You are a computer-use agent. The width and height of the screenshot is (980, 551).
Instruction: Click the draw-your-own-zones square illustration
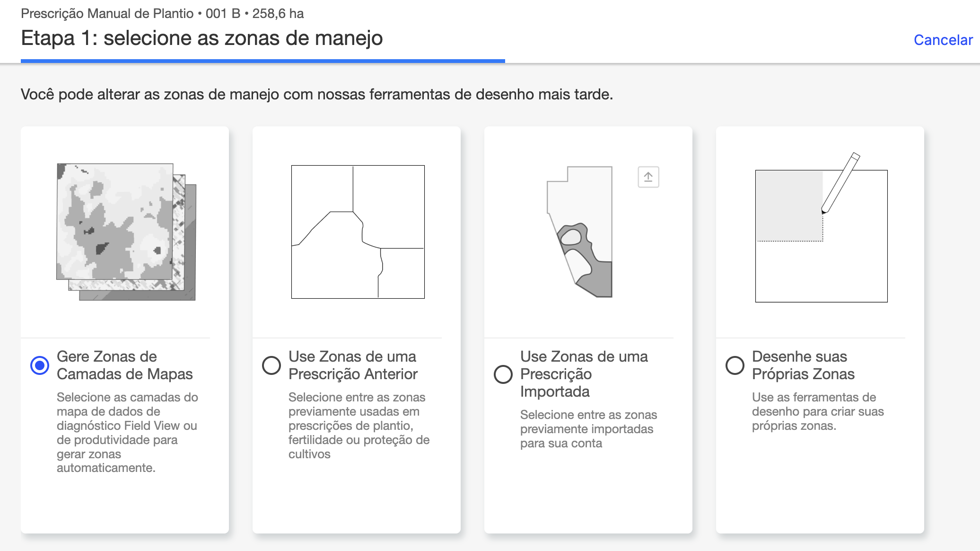coord(821,256)
